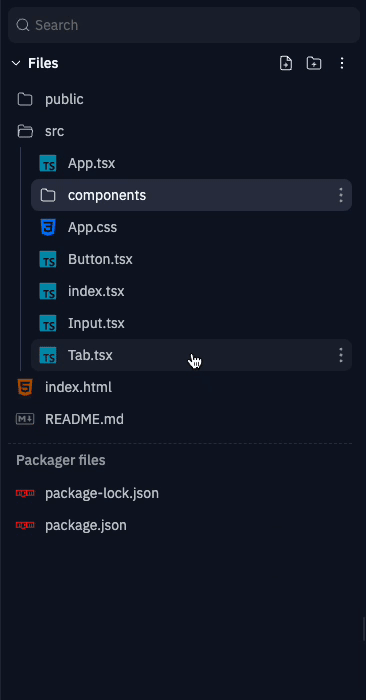Click the TypeScript icon beside App.tsx

(x=48, y=163)
